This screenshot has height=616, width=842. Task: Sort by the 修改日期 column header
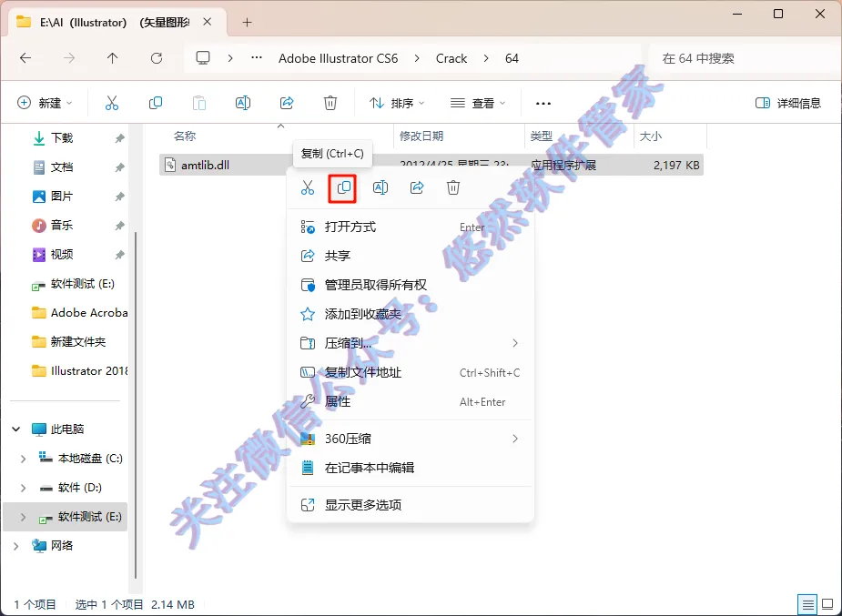tap(460, 136)
